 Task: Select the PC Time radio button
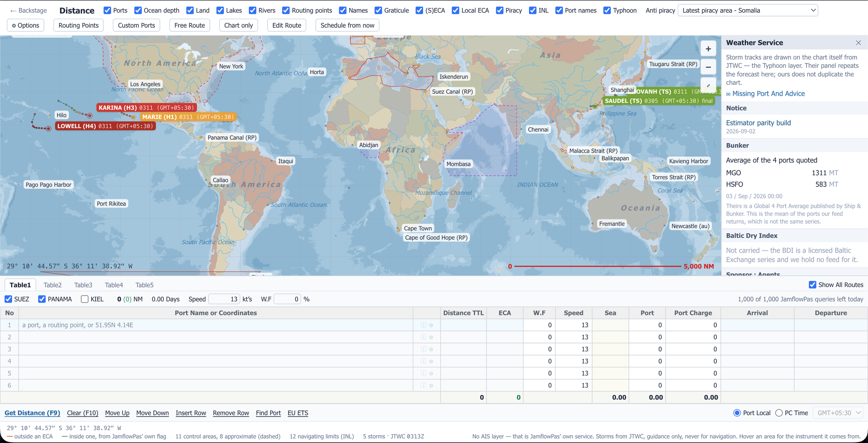click(x=779, y=413)
